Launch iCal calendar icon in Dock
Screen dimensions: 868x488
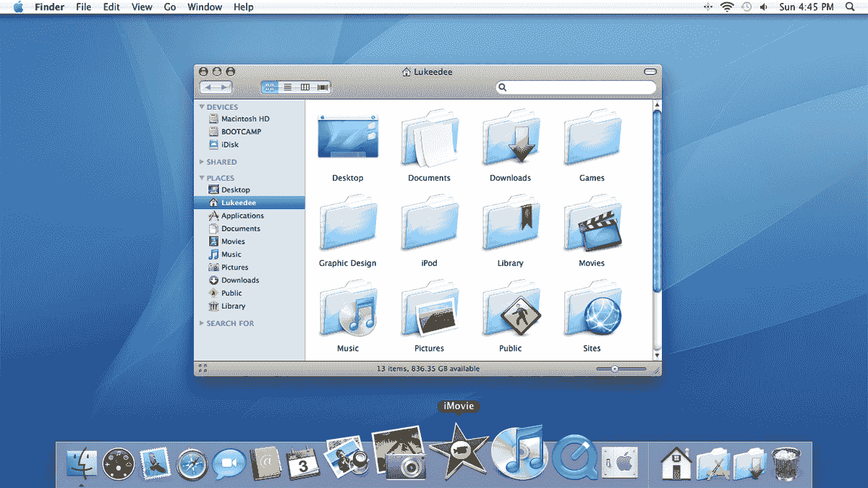pos(302,463)
